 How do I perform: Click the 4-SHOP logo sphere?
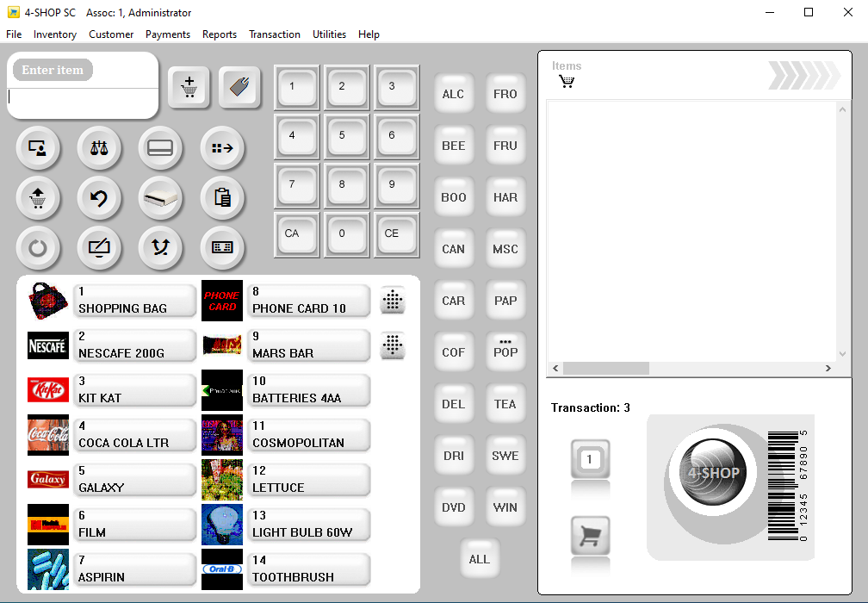tap(712, 472)
